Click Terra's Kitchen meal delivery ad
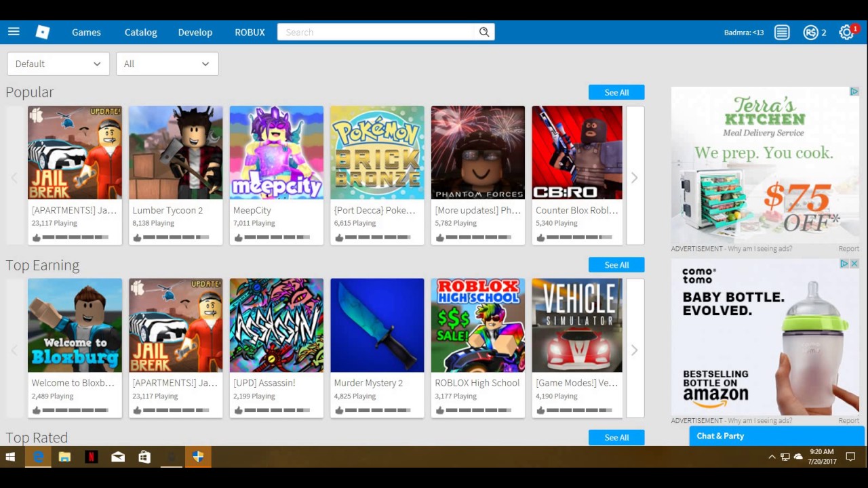 coord(765,165)
